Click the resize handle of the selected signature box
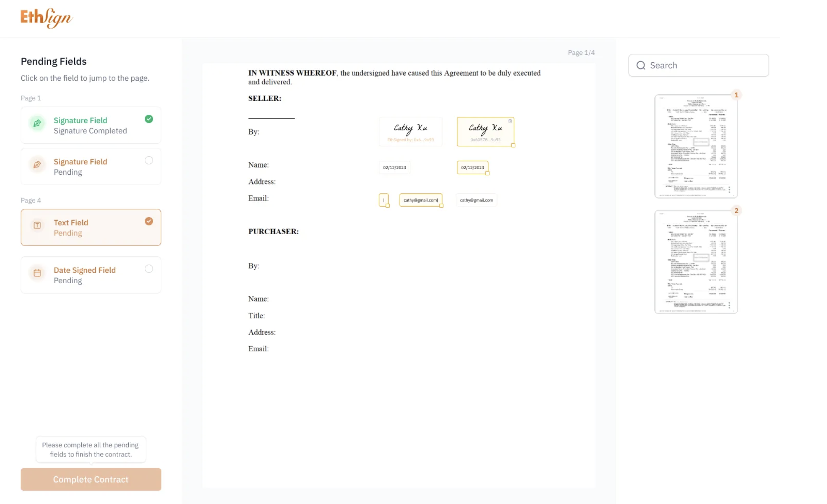The image size is (827, 504). click(x=513, y=145)
